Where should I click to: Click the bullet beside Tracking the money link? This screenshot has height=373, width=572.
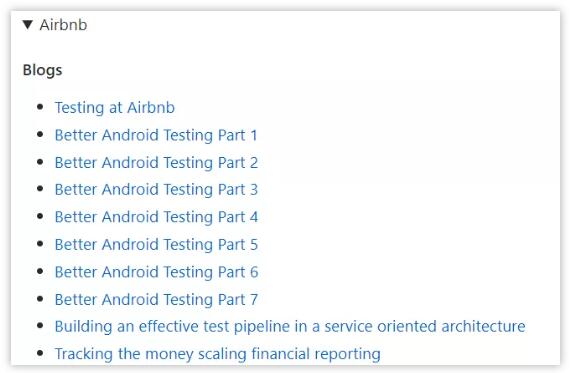click(x=40, y=353)
